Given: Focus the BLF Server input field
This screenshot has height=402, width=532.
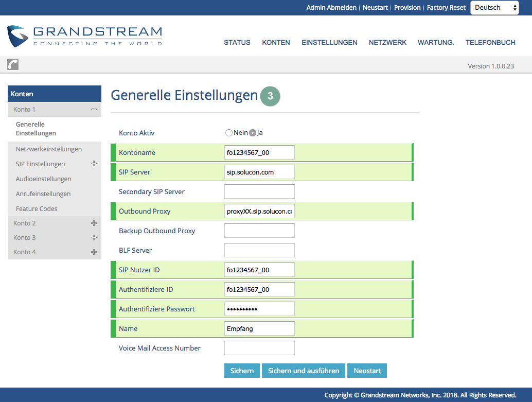Looking at the screenshot, I should [259, 250].
